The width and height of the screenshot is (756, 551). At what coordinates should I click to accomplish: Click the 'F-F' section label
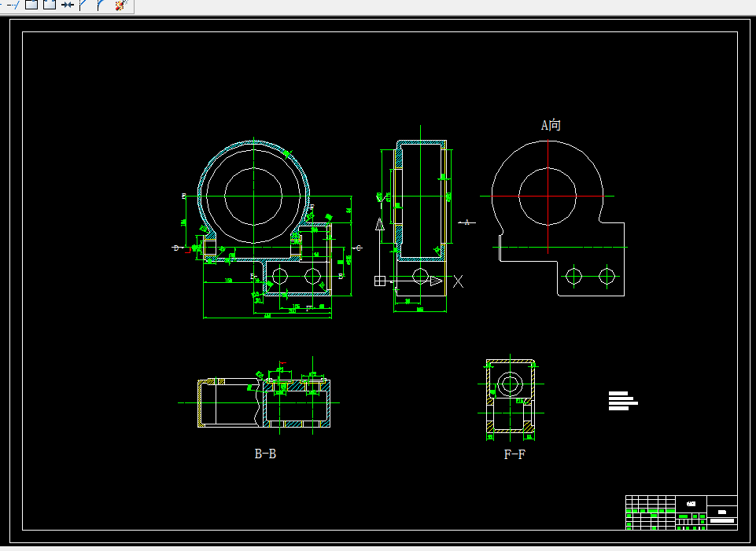coord(514,454)
